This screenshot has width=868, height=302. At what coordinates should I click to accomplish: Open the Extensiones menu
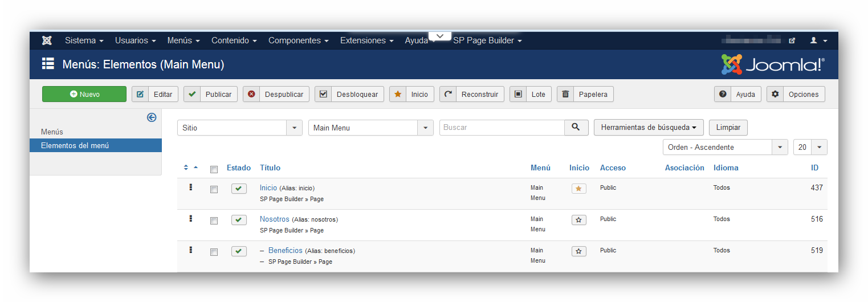366,40
